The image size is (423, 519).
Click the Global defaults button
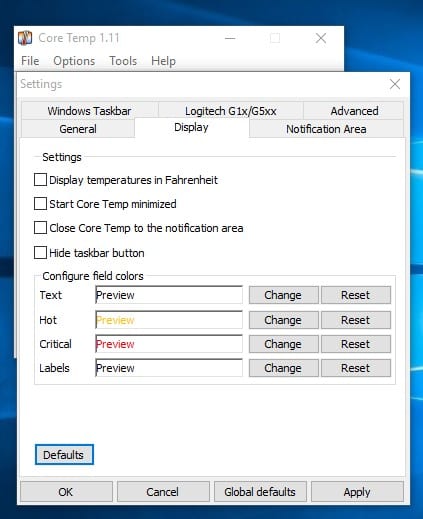coord(260,492)
